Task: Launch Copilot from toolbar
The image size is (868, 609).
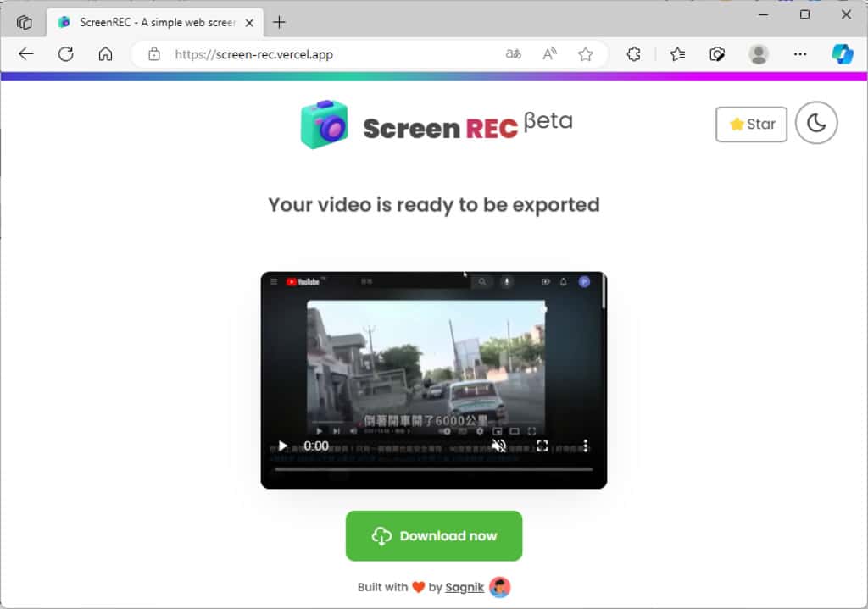Action: [842, 54]
